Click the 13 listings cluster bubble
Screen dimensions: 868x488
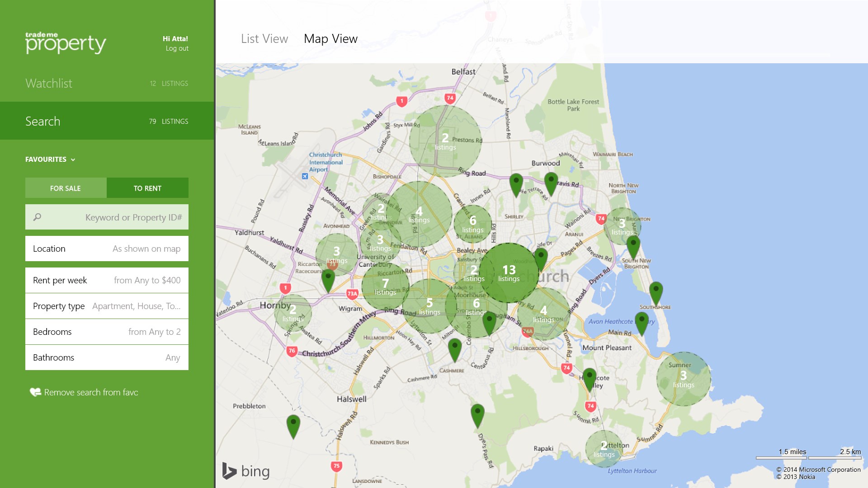[509, 273]
